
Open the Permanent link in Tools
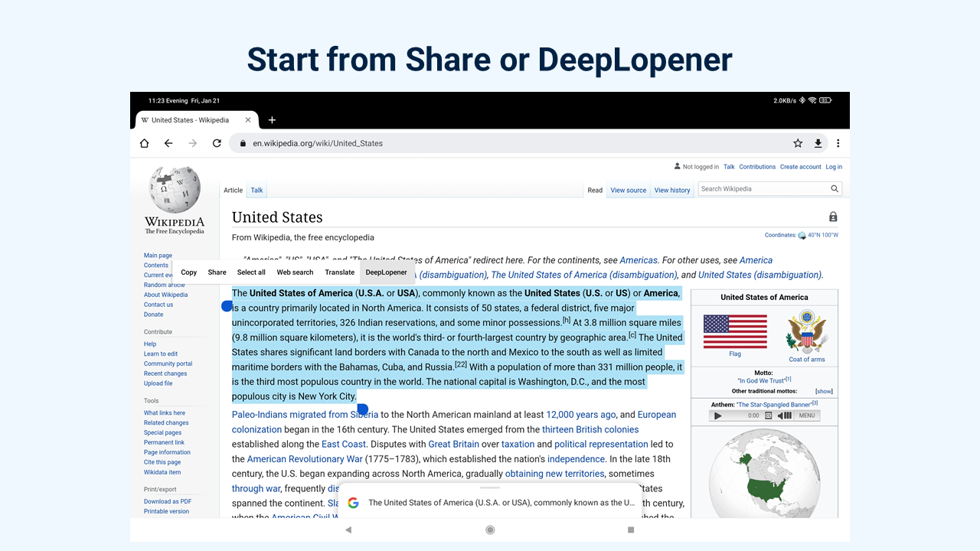point(164,442)
